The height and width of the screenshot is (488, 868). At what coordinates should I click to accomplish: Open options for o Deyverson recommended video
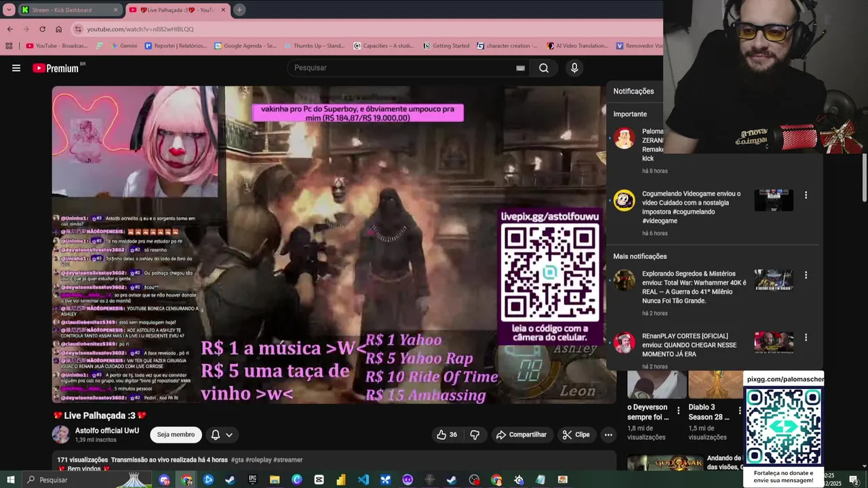click(678, 411)
